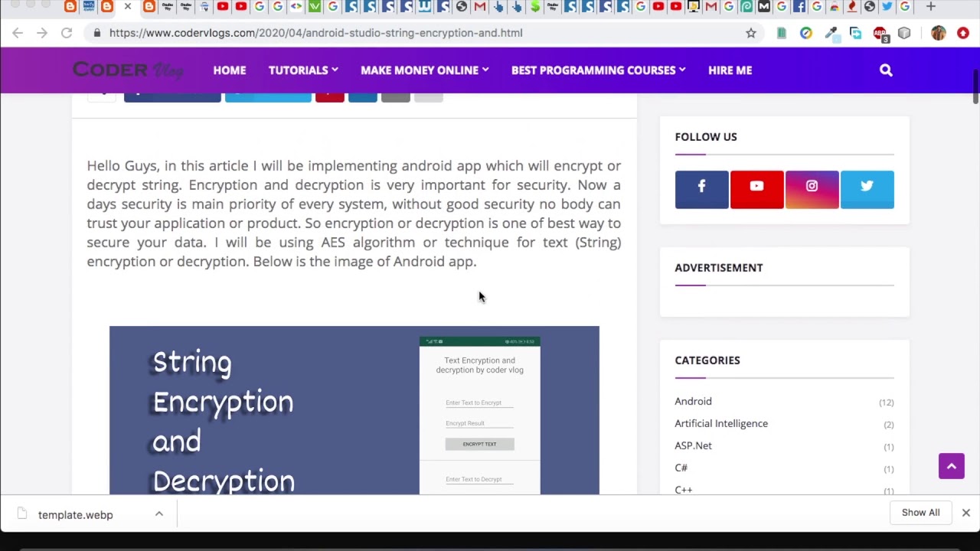Follow on Instagram
The width and height of the screenshot is (980, 551).
coord(812,190)
